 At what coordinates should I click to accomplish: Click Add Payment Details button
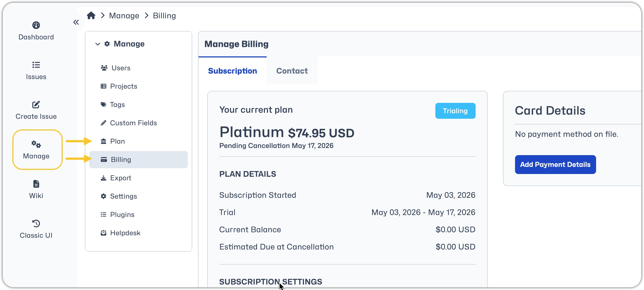(x=555, y=164)
